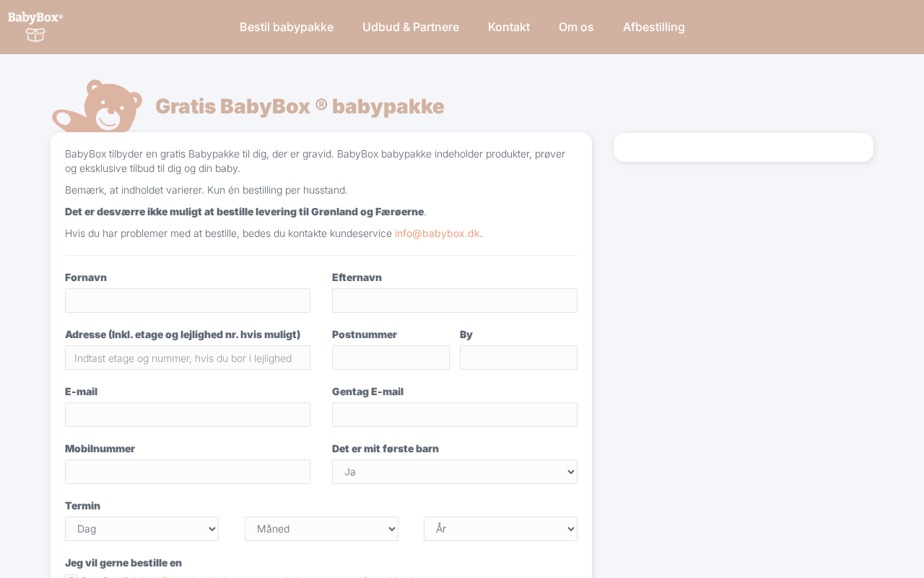Open the Bestil babypakke menu item
Screen dimensions: 924x578
287,27
